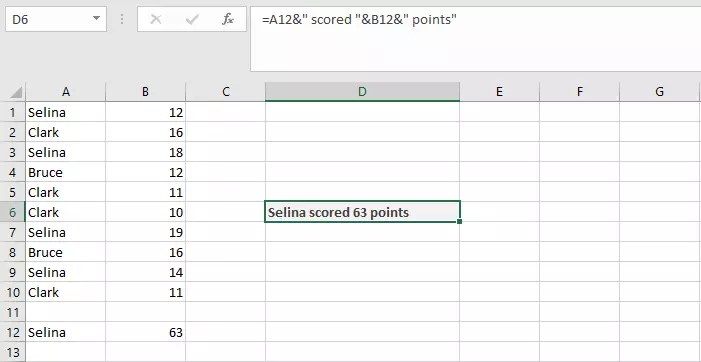Select row 7 header

tap(13, 232)
